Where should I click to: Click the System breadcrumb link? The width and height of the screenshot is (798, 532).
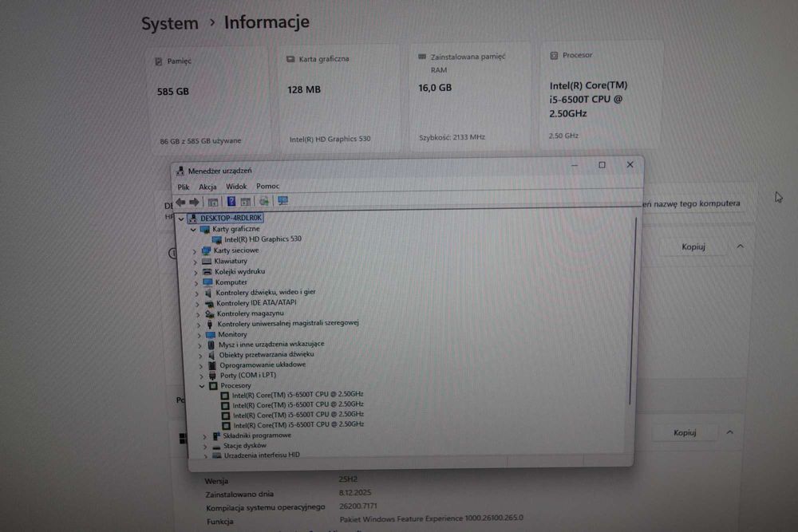pos(169,23)
